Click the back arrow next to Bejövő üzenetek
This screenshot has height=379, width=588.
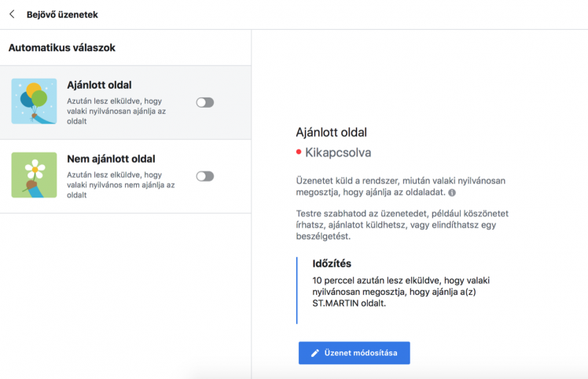pos(12,14)
